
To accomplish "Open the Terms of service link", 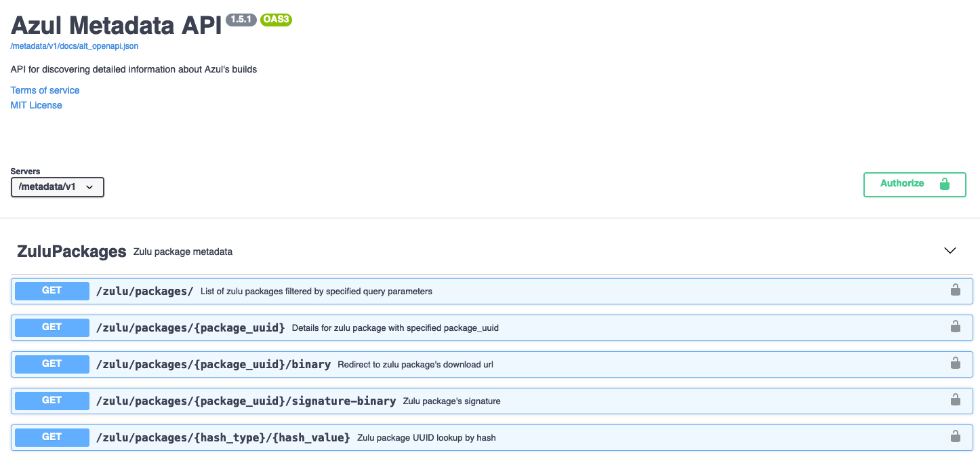I will 44,89.
